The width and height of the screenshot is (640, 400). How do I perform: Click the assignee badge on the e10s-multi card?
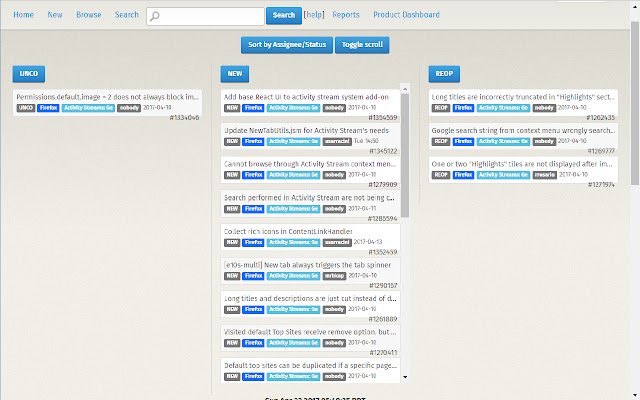pyautogui.click(x=334, y=276)
